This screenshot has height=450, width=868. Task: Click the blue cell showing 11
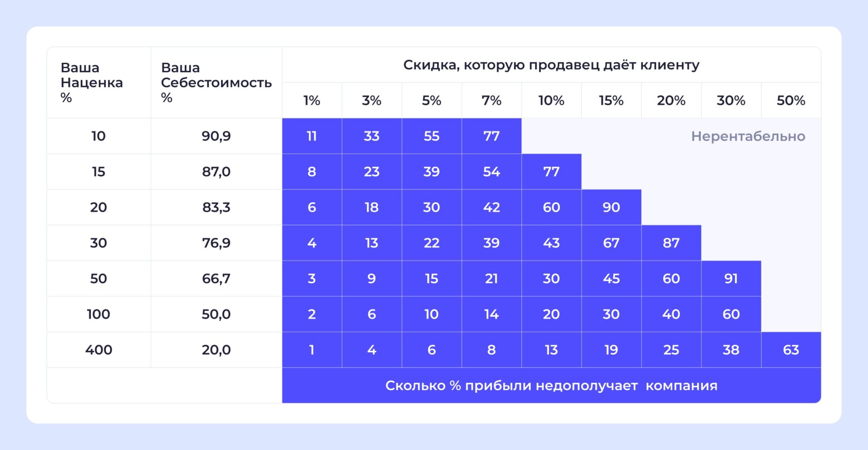[311, 136]
